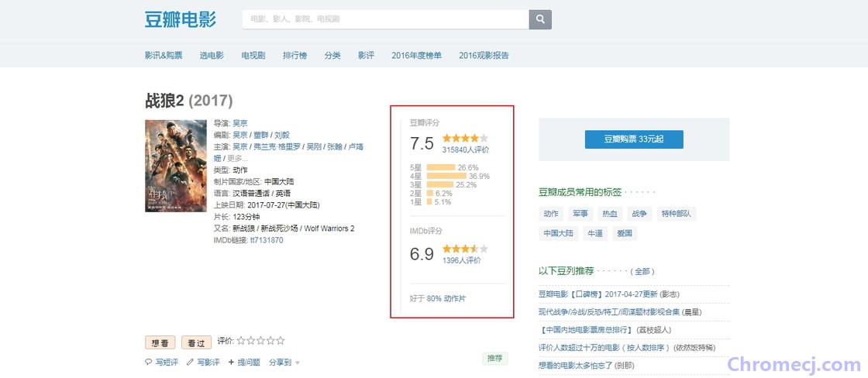Open screenwriter 刘毅 link
Viewport: 868px width, 378px height.
coord(282,135)
